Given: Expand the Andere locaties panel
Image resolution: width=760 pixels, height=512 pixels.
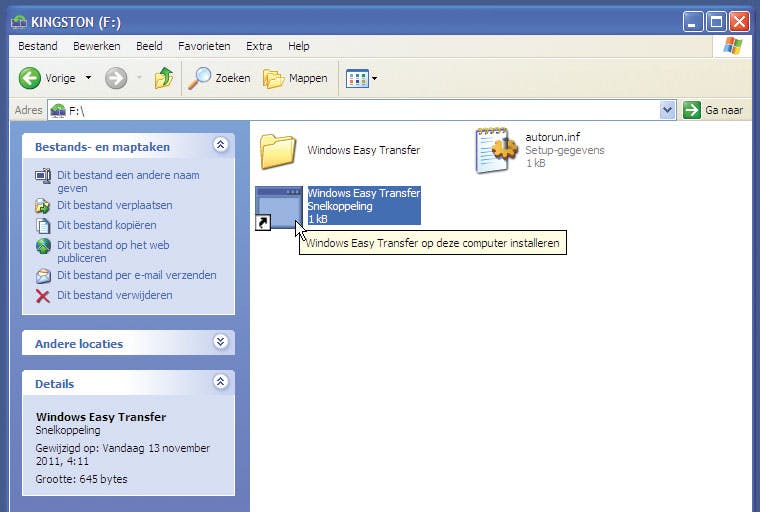Looking at the screenshot, I should pos(221,342).
